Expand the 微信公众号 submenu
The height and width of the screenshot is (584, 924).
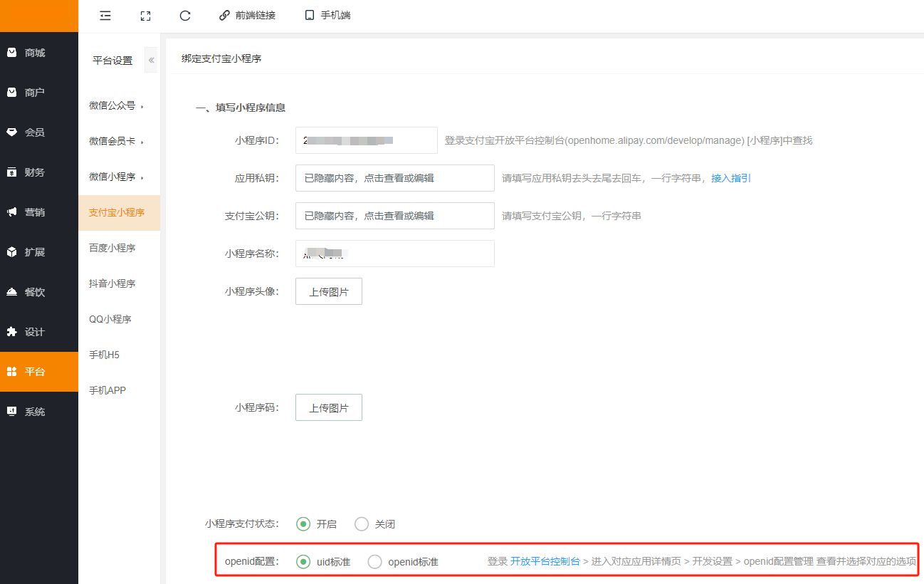pyautogui.click(x=116, y=106)
